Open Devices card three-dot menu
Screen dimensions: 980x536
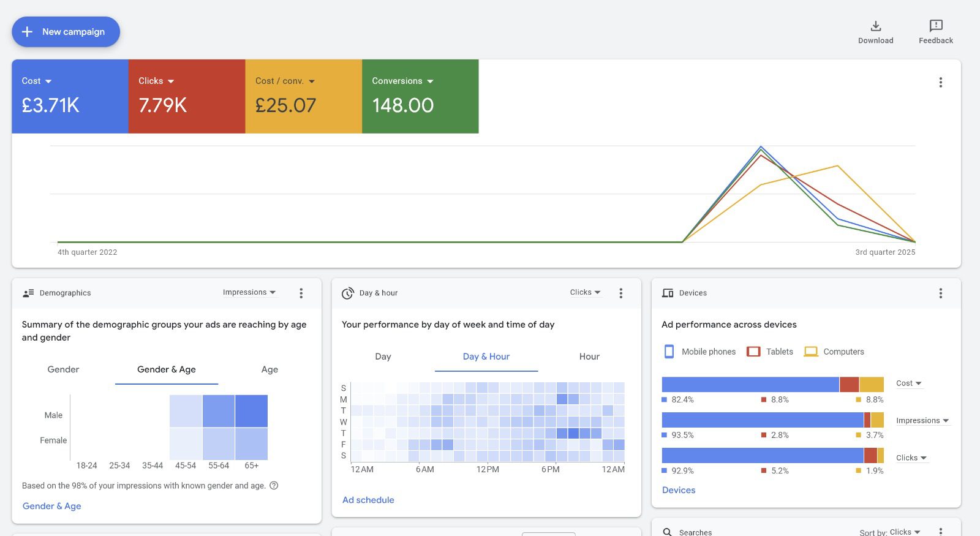[x=940, y=293]
